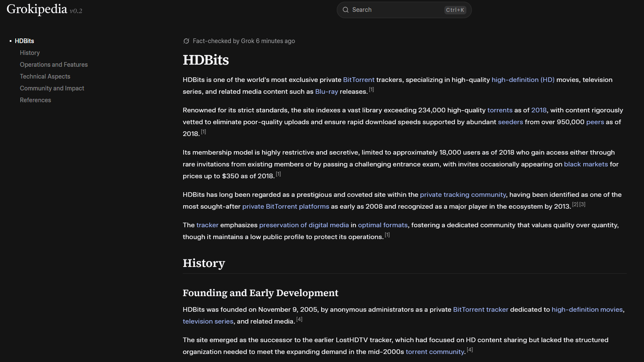This screenshot has height=362, width=644.
Task: Jump to Operations and Features section
Action: pos(54,65)
